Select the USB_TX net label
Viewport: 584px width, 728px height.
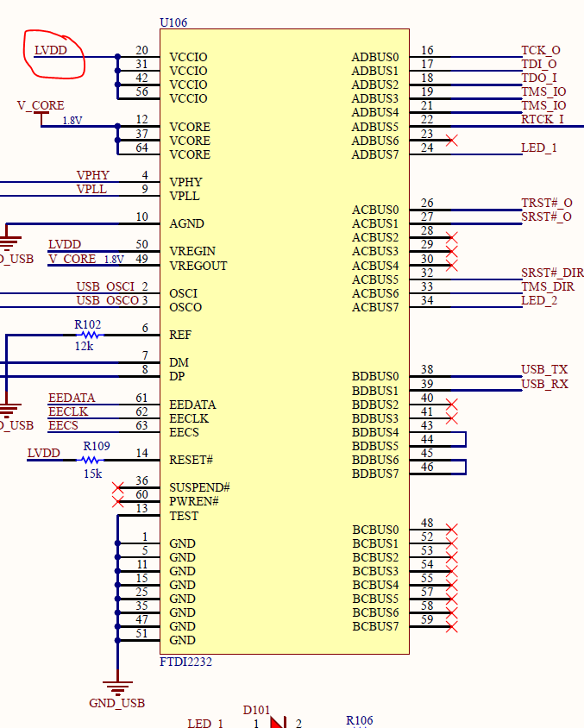point(544,369)
